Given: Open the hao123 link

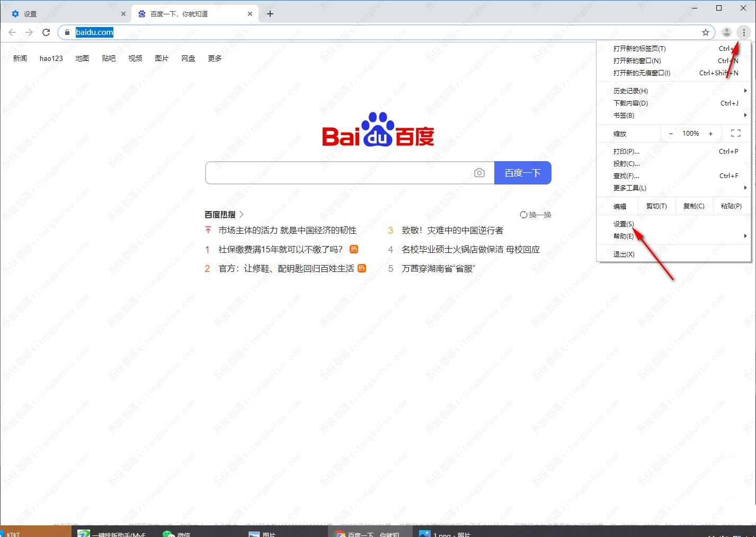Looking at the screenshot, I should [x=51, y=58].
